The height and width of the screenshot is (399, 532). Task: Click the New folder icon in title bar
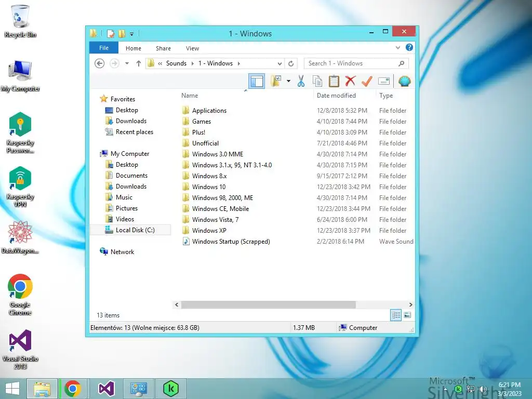click(x=122, y=34)
